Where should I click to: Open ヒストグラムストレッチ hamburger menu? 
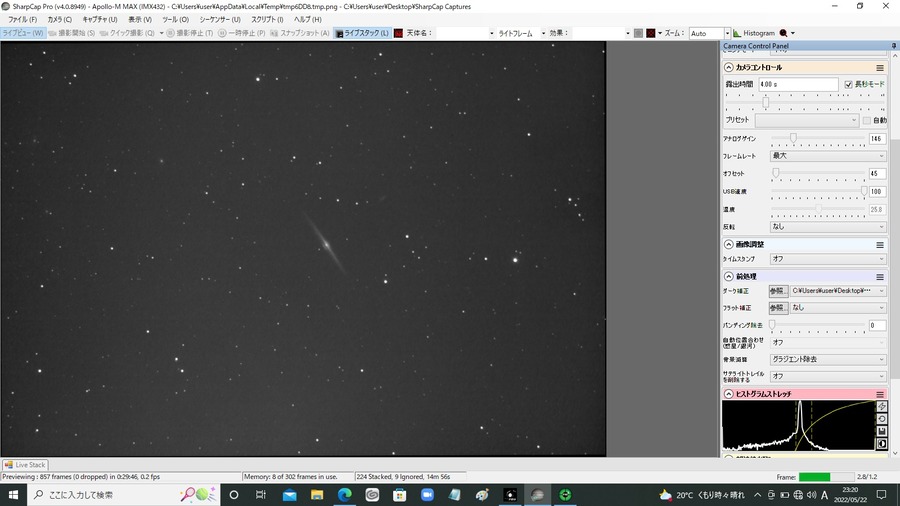(x=880, y=395)
